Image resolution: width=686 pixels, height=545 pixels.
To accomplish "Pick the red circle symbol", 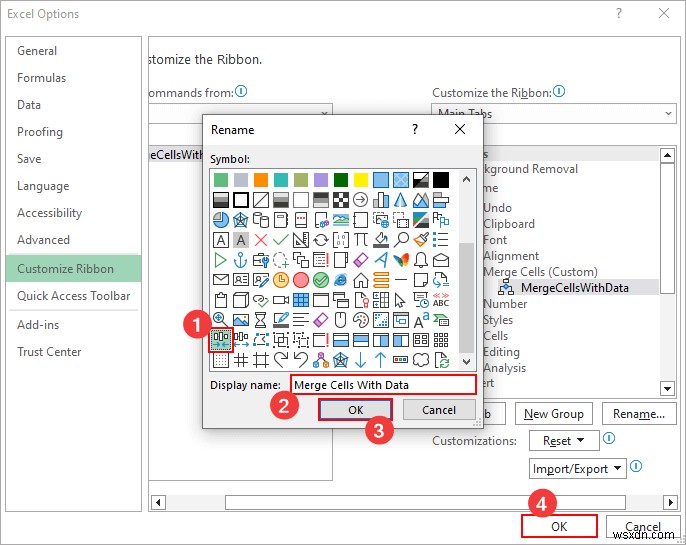I will (301, 280).
